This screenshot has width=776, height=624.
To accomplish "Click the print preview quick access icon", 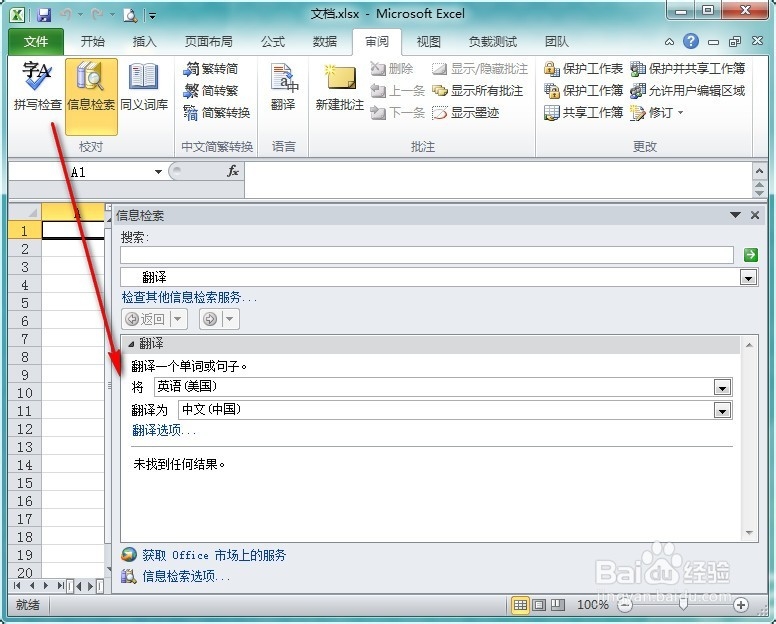I will tap(130, 15).
